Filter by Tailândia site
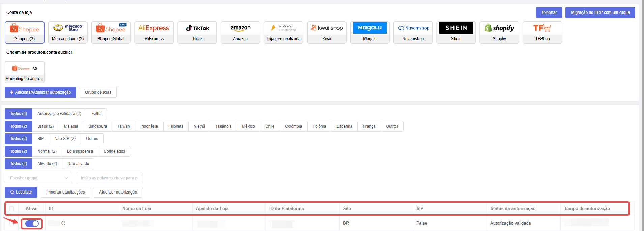 click(x=224, y=126)
